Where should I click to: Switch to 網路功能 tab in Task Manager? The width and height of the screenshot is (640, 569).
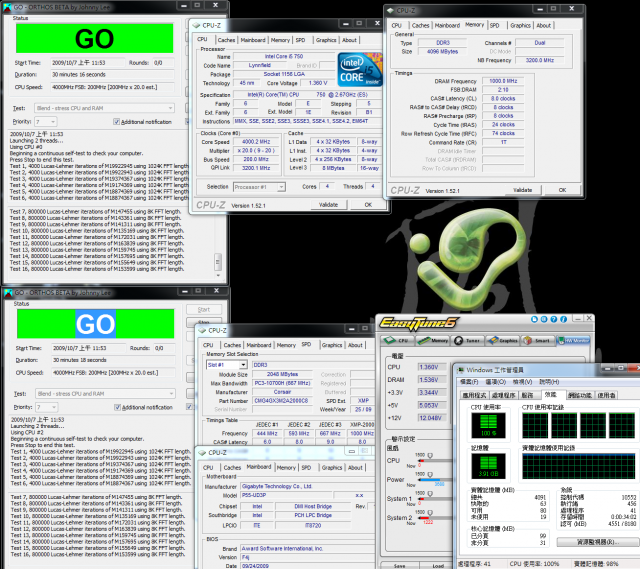580,395
